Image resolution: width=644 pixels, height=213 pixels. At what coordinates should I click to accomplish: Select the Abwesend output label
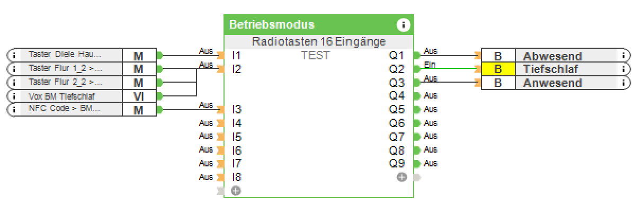coord(552,56)
